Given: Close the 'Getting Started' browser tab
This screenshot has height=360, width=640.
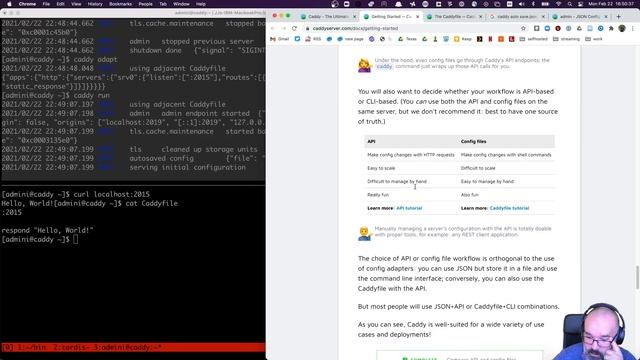Looking at the screenshot, I should (418, 17).
